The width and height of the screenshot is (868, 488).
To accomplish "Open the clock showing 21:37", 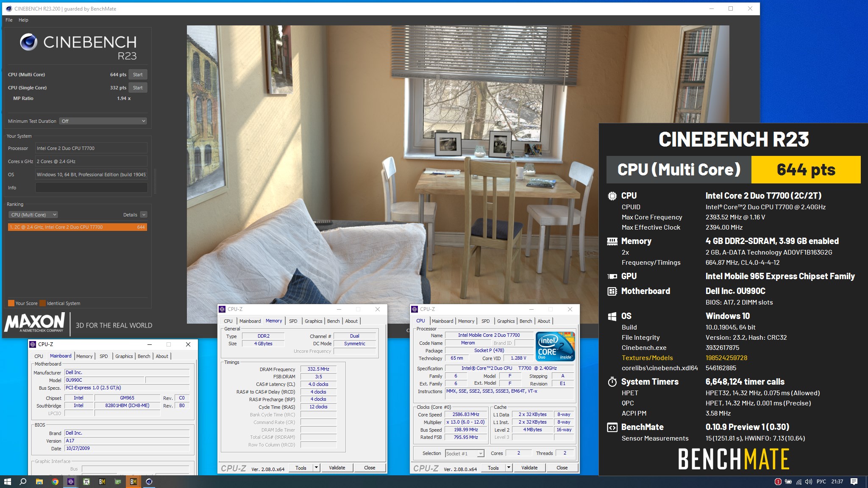I will click(x=837, y=482).
